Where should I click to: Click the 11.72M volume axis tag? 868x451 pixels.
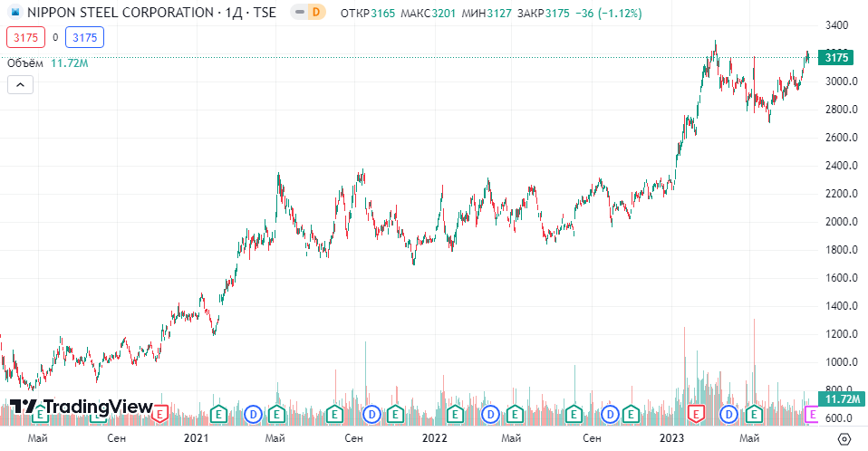coord(842,399)
